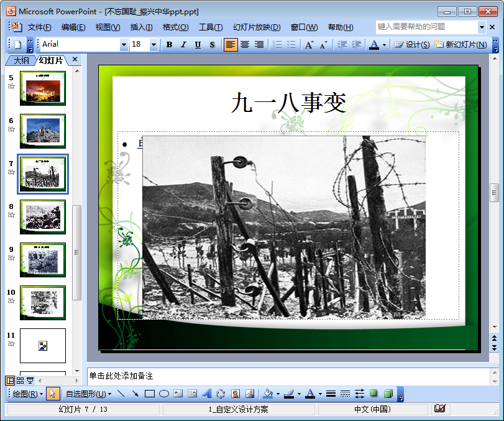Toggle text Shadow formatting
This screenshot has height=421, width=504.
pyautogui.click(x=212, y=45)
